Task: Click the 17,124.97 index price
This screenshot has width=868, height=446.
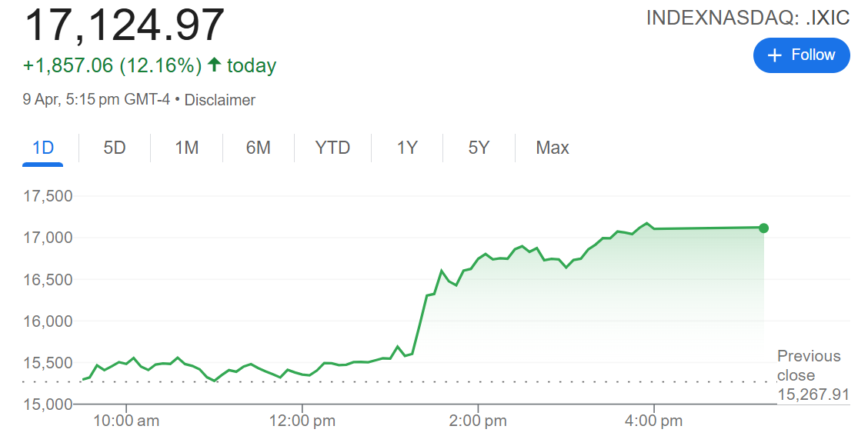Action: (x=125, y=25)
